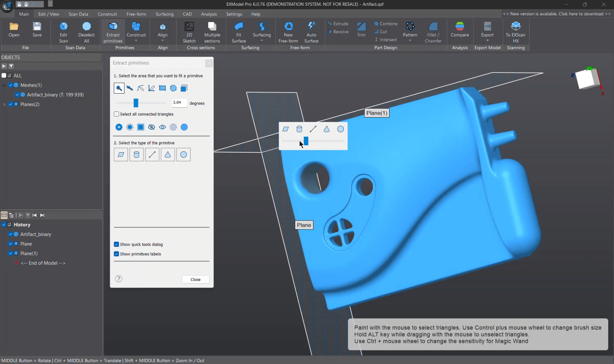Open the Settings menu
614x364 pixels.
234,14
